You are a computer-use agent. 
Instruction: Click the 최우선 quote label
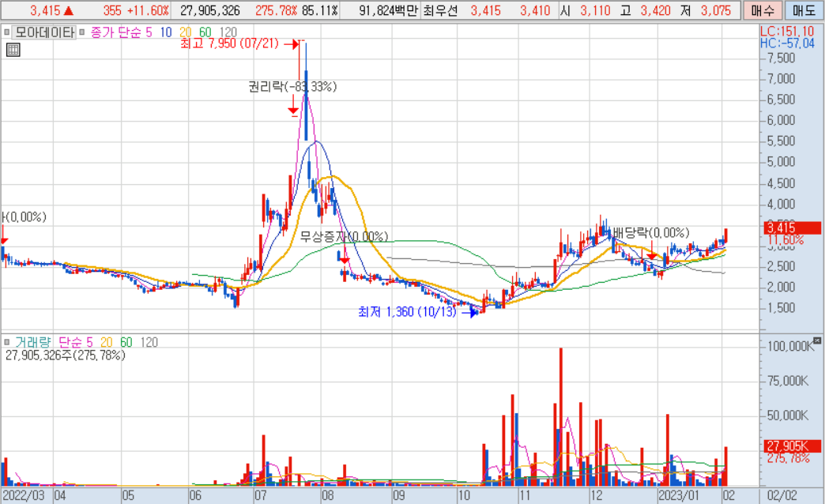[x=440, y=10]
